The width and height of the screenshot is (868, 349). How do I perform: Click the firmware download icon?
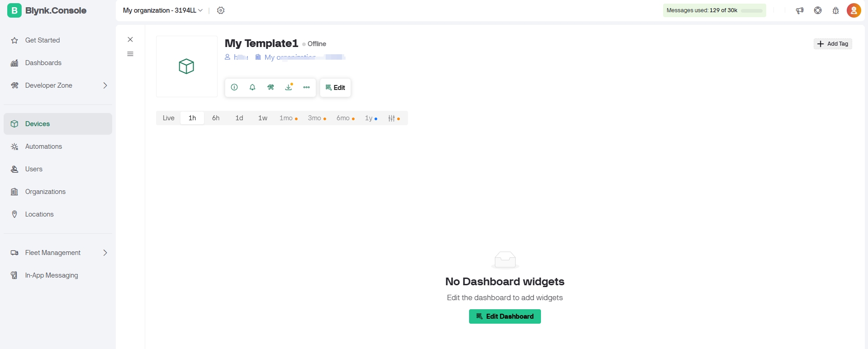[x=289, y=87]
